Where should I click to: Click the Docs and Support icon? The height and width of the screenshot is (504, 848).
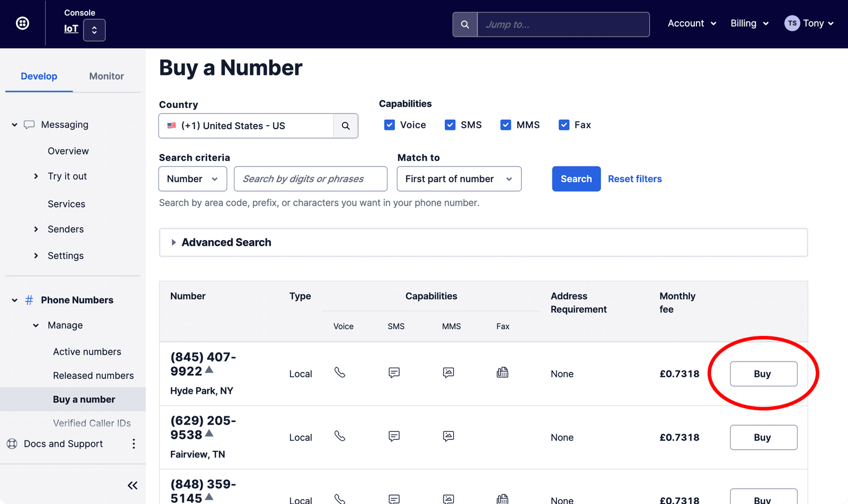(x=12, y=444)
